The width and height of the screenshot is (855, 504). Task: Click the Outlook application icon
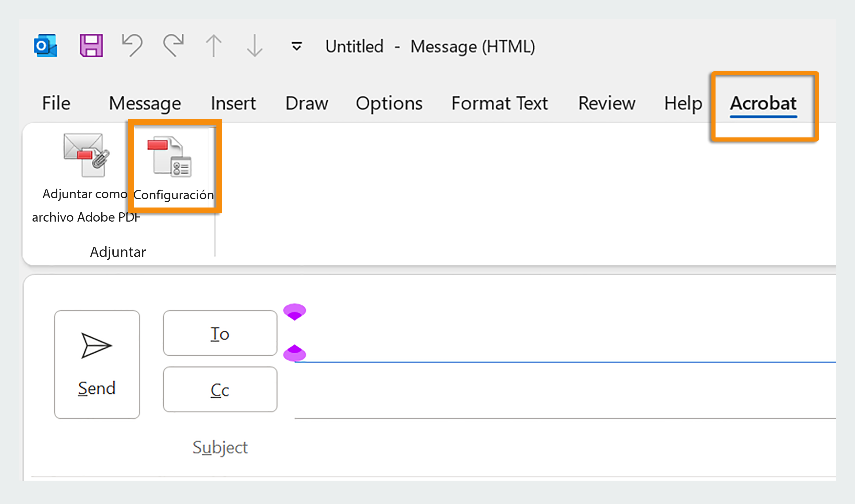(x=44, y=46)
